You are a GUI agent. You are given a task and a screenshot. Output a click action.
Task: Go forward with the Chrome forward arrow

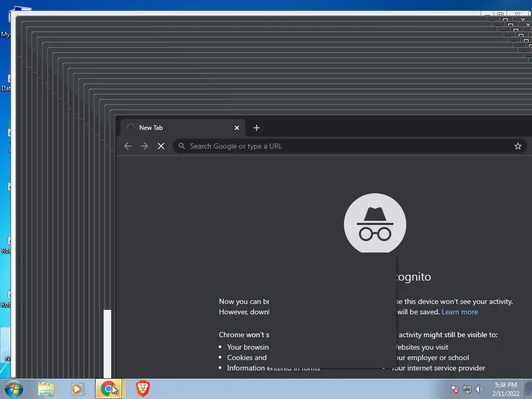tap(144, 146)
